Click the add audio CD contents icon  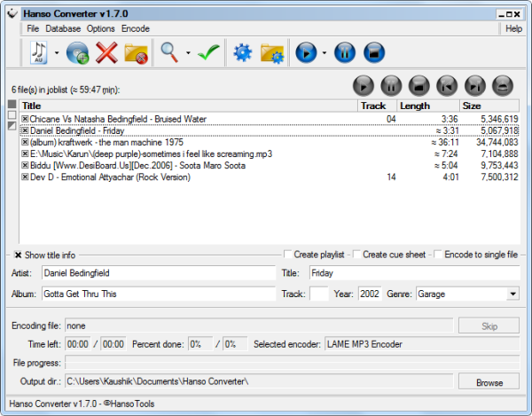pyautogui.click(x=78, y=52)
